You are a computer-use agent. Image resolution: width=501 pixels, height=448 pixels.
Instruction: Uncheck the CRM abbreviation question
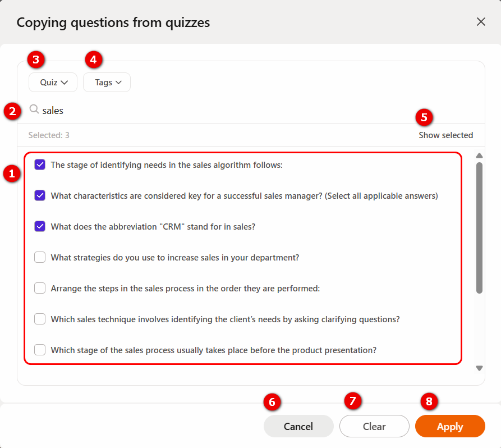[x=40, y=226]
